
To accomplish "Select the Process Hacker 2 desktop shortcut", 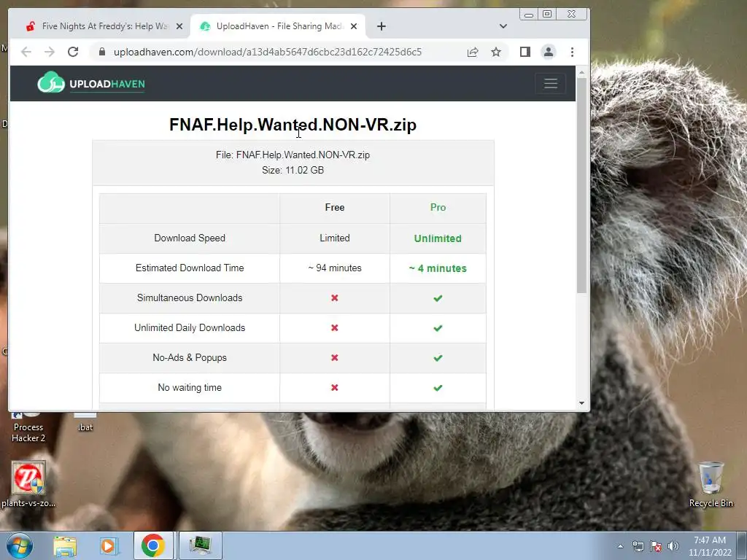I will tap(28, 427).
